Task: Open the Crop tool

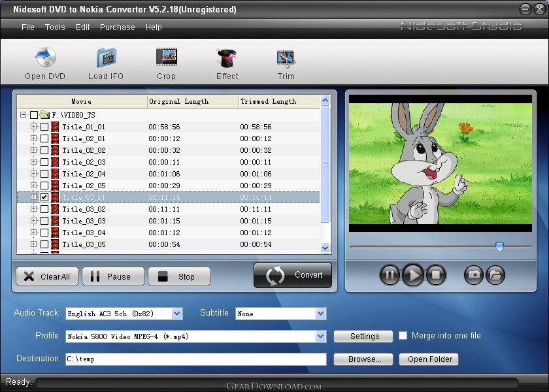Action: (166, 57)
